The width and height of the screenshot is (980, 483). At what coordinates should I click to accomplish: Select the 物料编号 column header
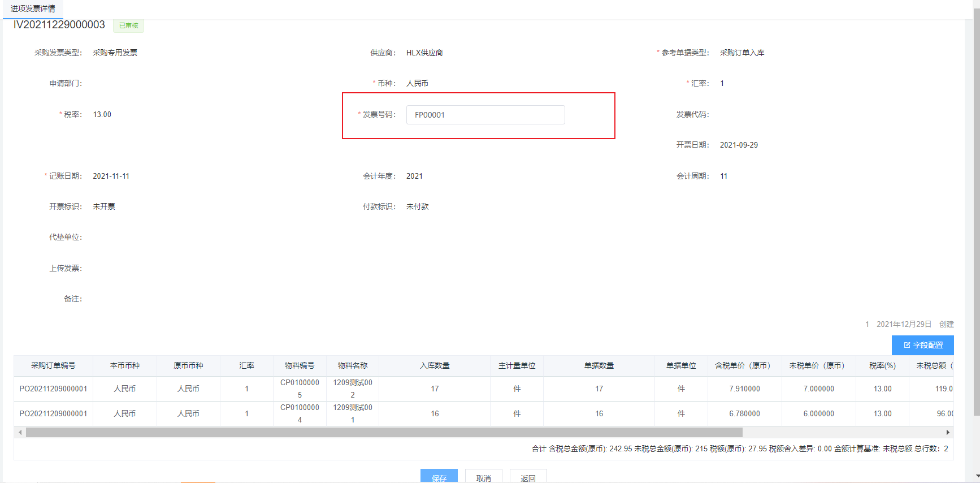(300, 366)
